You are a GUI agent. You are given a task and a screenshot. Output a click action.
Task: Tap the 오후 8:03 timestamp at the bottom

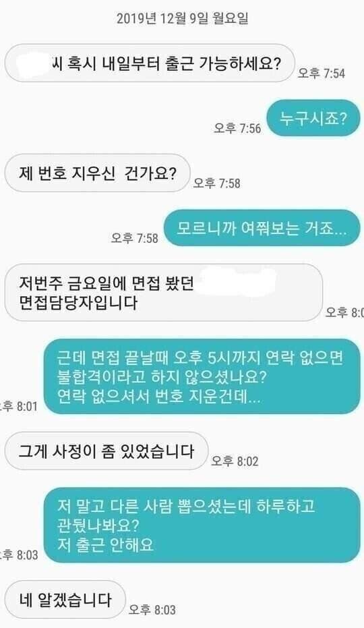[x=152, y=610]
